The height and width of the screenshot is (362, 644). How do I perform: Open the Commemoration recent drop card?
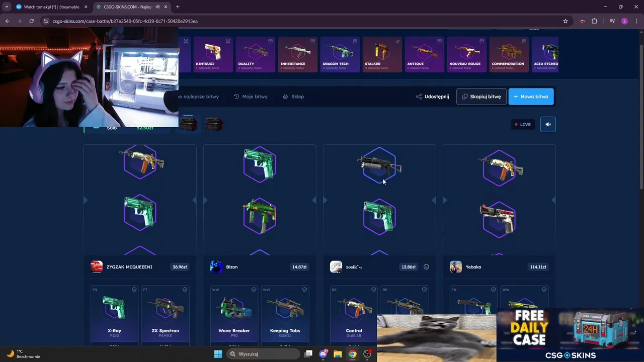pyautogui.click(x=509, y=54)
